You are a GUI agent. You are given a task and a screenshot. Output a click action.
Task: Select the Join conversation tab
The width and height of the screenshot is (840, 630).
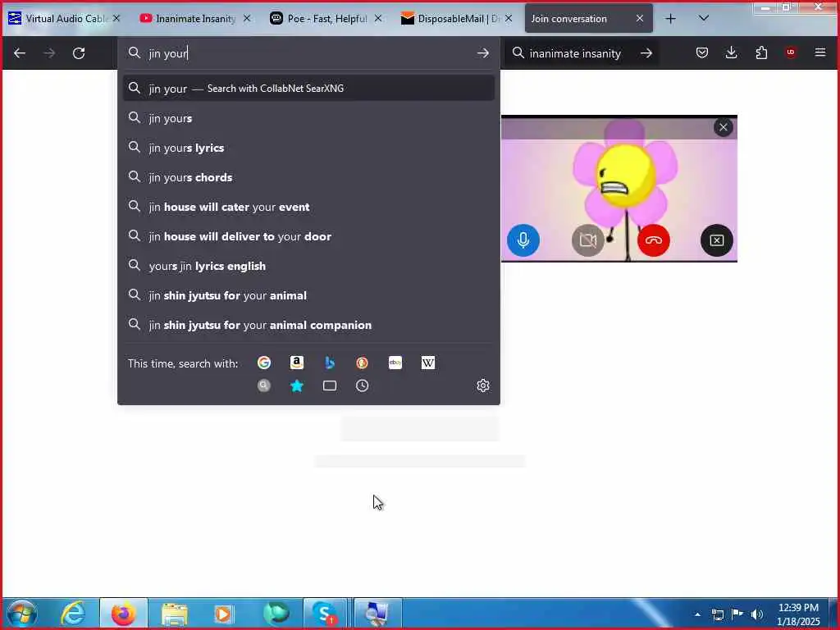(x=588, y=18)
